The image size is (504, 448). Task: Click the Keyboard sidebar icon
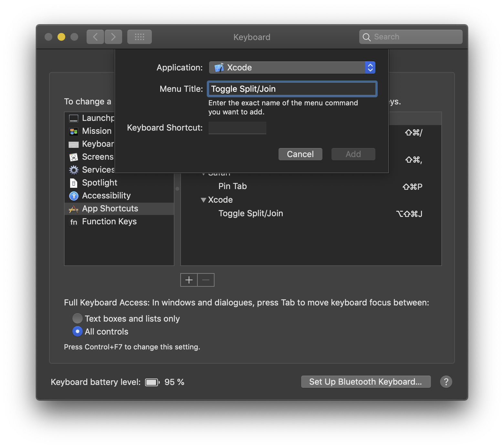[x=74, y=144]
